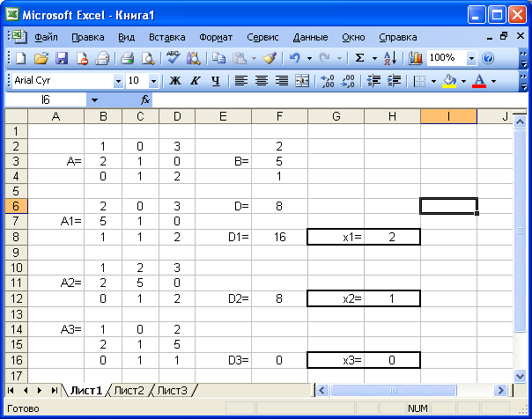The image size is (532, 419).
Task: Expand the AutoSum functions arrow
Action: point(374,58)
